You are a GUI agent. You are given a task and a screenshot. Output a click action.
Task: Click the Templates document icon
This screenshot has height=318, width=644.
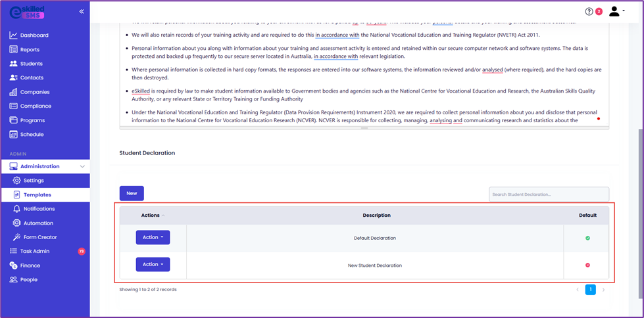(x=17, y=194)
